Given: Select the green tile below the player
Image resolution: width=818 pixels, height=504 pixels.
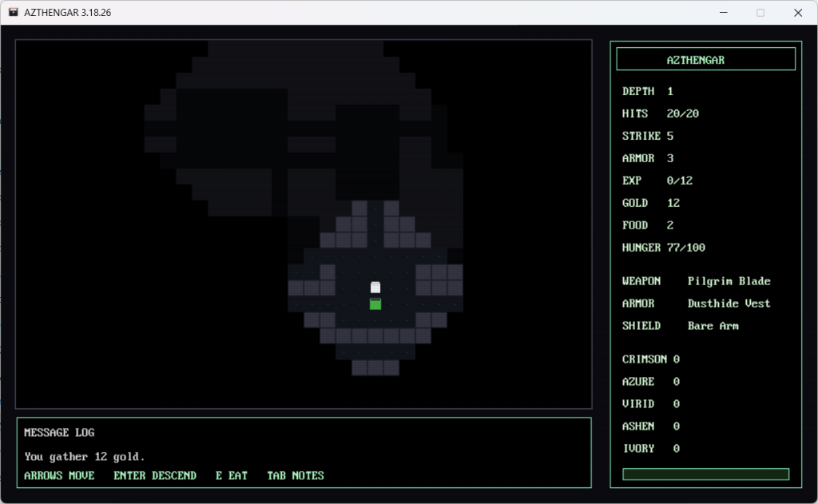Looking at the screenshot, I should click(x=375, y=304).
